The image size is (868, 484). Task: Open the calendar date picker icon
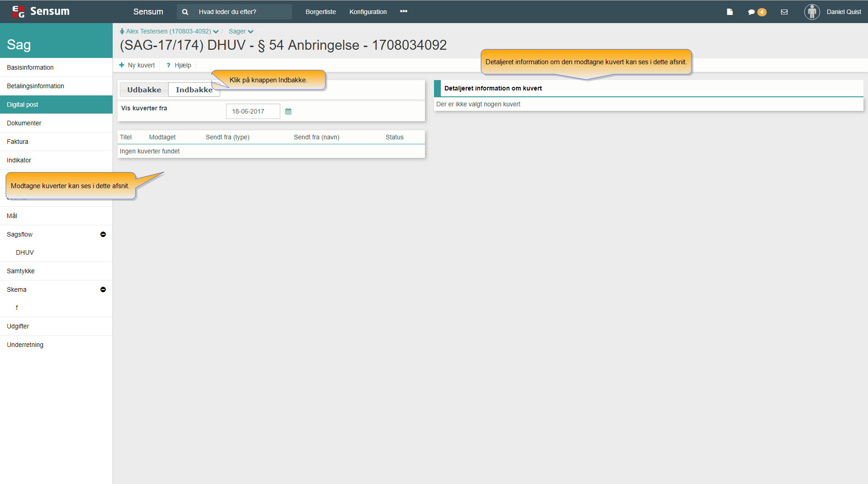[288, 111]
